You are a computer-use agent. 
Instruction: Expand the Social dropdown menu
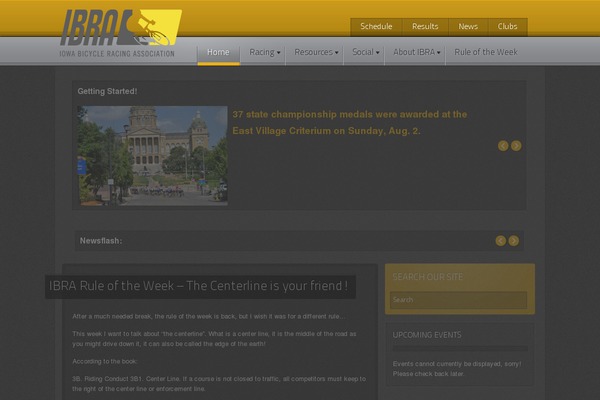coord(365,52)
